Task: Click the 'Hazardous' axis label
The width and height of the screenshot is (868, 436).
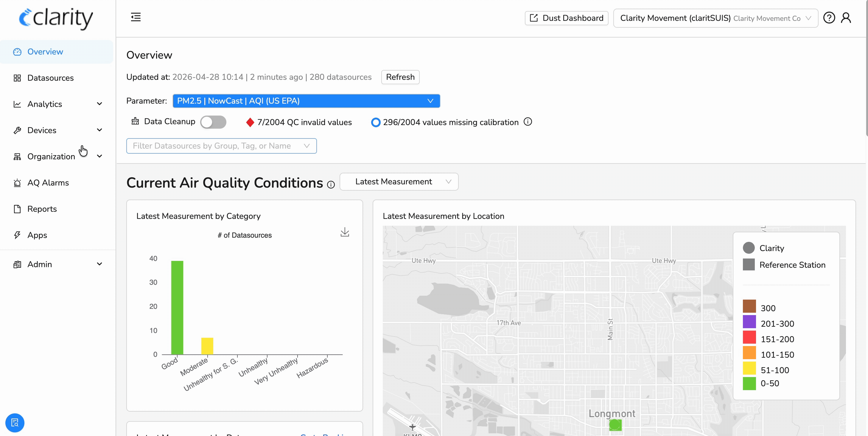Action: (312, 368)
